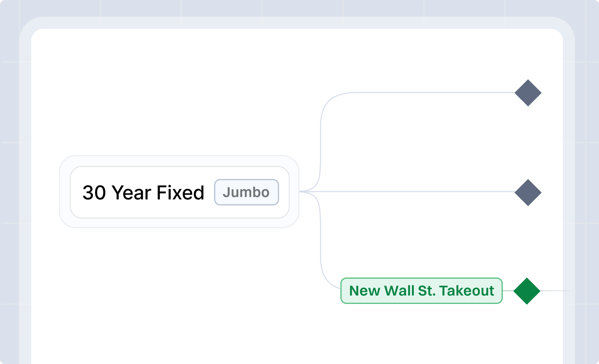
Task: Click the middle straight connector line
Action: 409,191
